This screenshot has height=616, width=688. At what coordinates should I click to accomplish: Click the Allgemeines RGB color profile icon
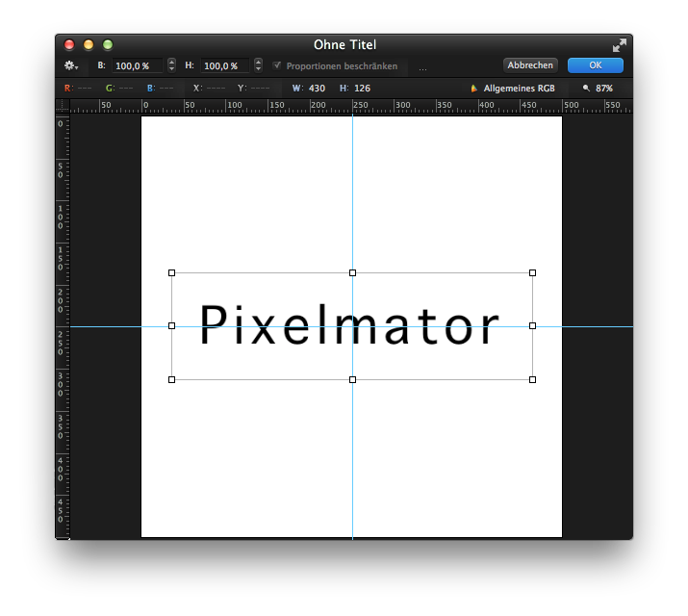[473, 89]
